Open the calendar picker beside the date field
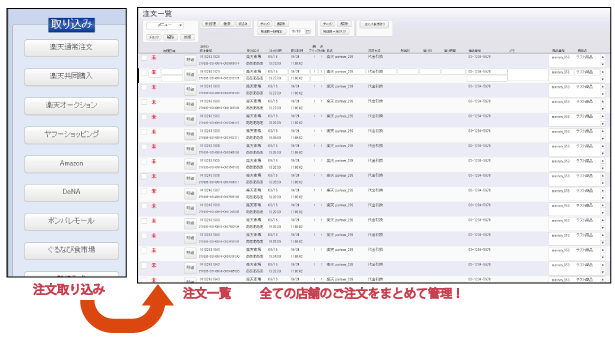Viewport: 615px width, 360px height. tap(308, 31)
